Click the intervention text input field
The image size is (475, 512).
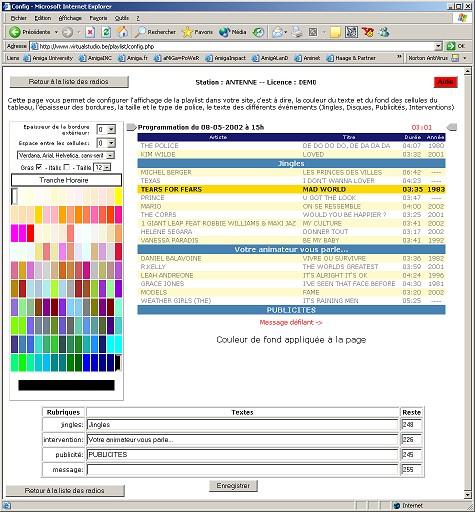tap(242, 440)
